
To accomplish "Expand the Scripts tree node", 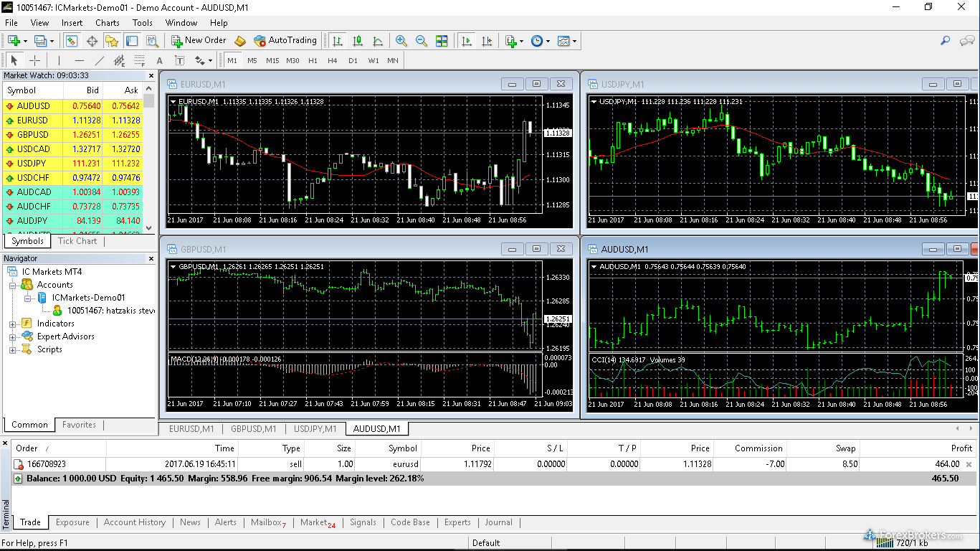I will pyautogui.click(x=12, y=349).
